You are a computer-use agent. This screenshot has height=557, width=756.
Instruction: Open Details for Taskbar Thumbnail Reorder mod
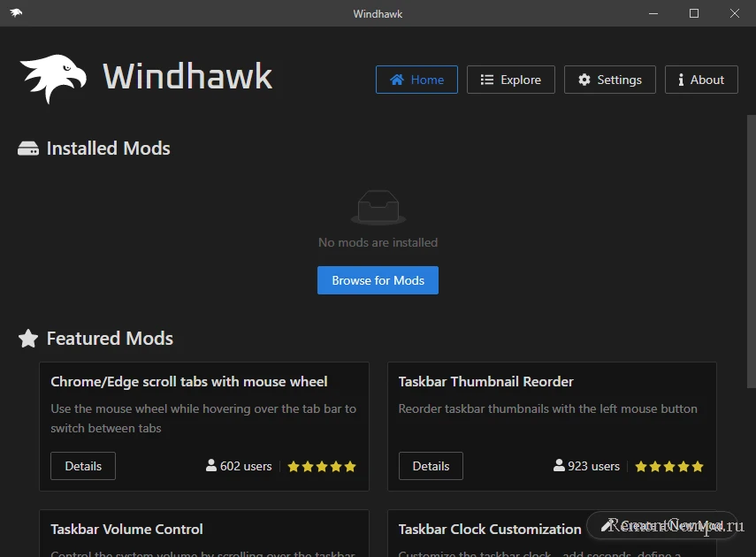tap(431, 466)
